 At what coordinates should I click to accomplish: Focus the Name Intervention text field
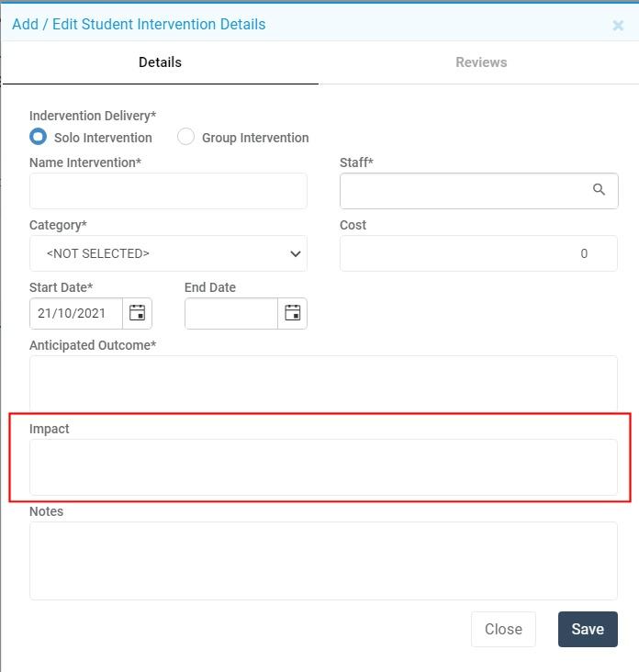[168, 191]
